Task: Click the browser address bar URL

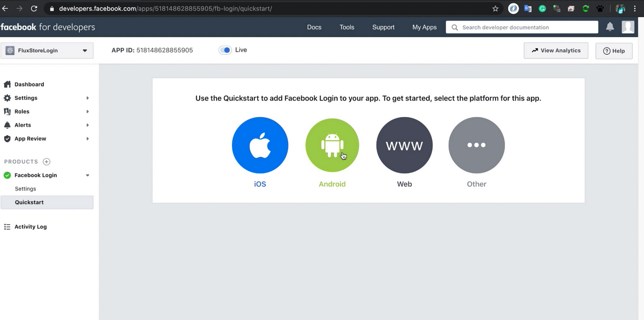Action: click(x=166, y=8)
